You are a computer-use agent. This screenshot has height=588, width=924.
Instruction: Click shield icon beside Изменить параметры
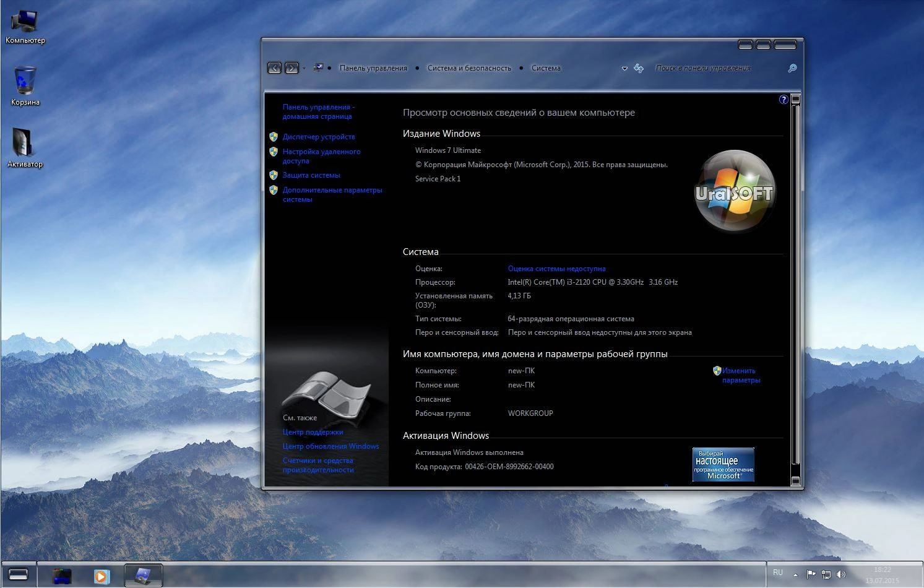(x=717, y=371)
